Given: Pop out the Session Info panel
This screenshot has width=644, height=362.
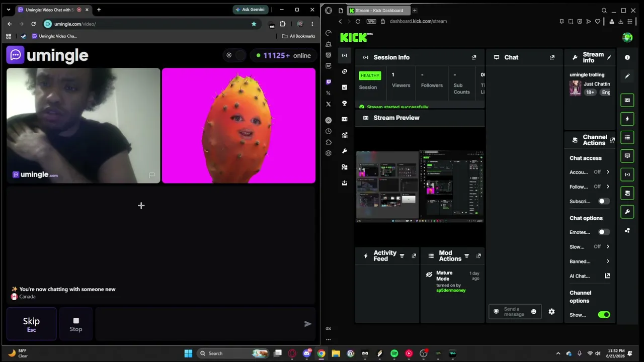Looking at the screenshot, I should pos(474,57).
